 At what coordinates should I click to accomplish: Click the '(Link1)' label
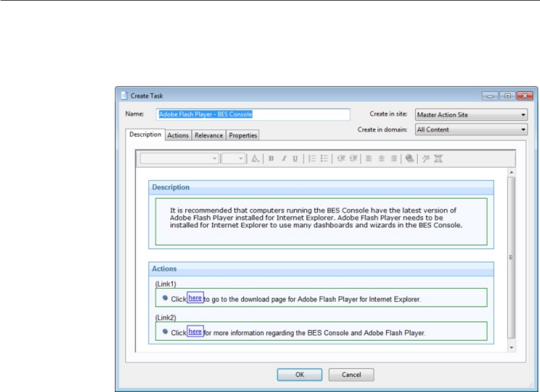click(x=166, y=284)
